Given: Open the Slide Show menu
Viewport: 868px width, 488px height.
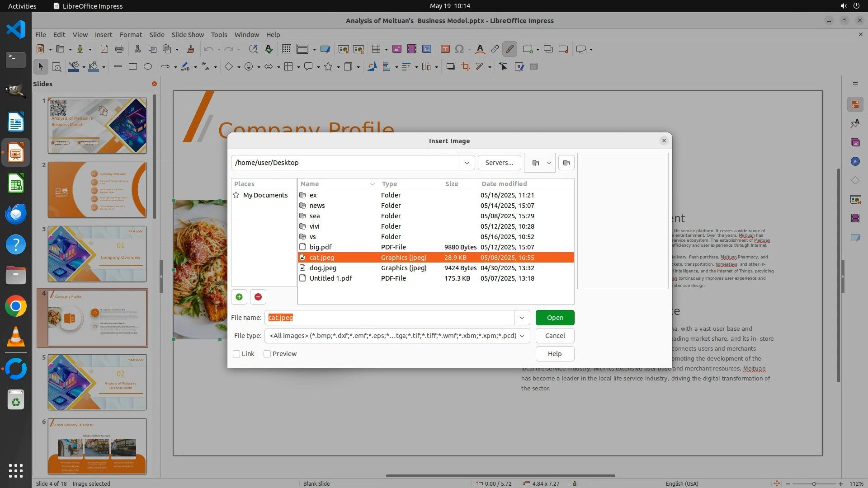Looking at the screenshot, I should 188,34.
